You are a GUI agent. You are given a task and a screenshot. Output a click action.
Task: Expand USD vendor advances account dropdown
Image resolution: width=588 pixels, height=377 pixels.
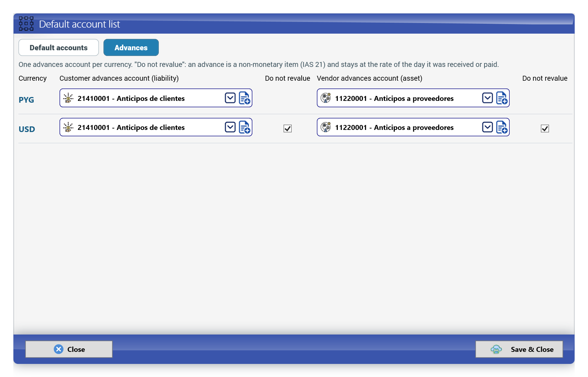pyautogui.click(x=488, y=127)
